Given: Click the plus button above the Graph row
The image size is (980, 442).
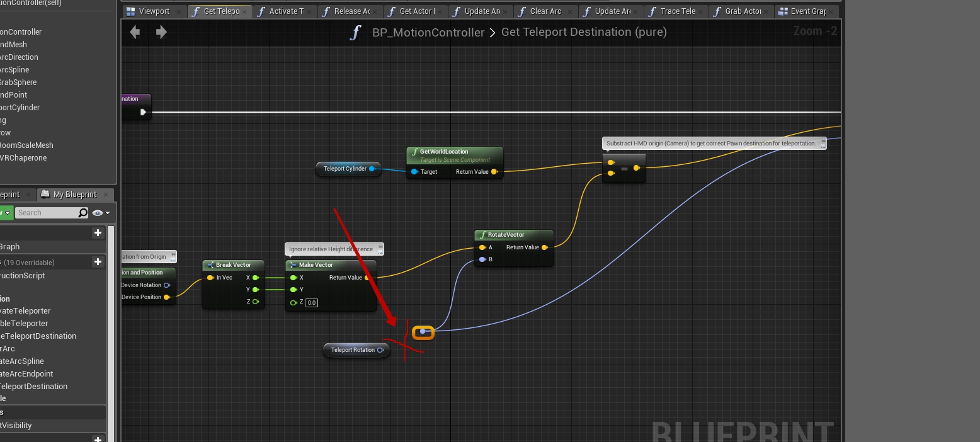Looking at the screenshot, I should tap(98, 233).
